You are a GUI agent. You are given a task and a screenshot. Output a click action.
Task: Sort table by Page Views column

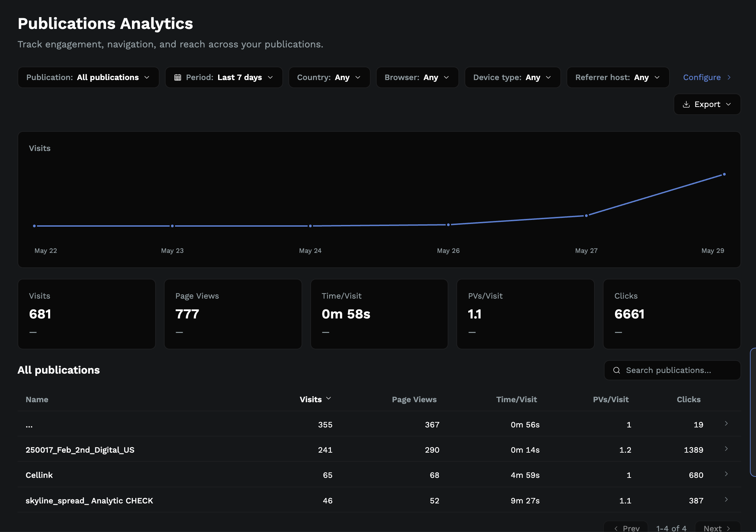(x=414, y=400)
